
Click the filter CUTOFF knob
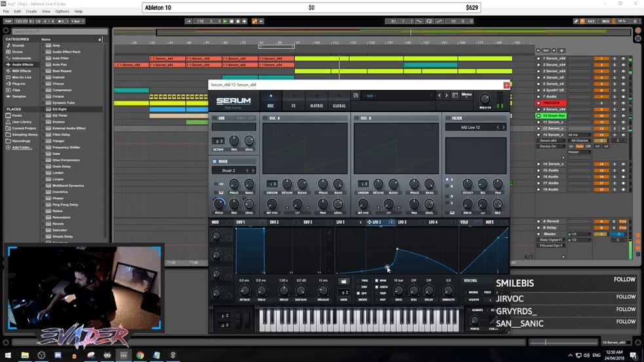tap(467, 184)
